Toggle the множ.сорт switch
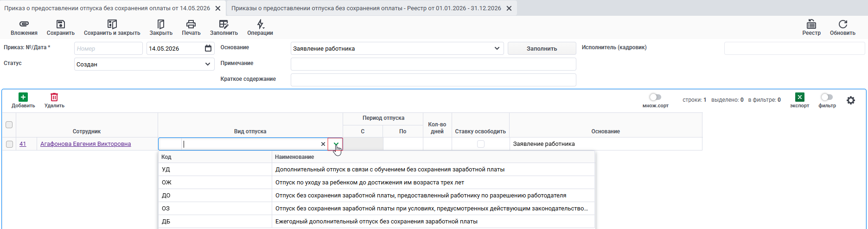 [655, 97]
